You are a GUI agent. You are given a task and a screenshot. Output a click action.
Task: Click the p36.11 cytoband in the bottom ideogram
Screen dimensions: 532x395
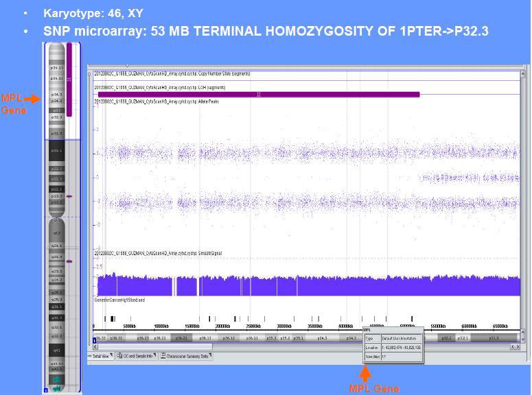tap(252, 338)
